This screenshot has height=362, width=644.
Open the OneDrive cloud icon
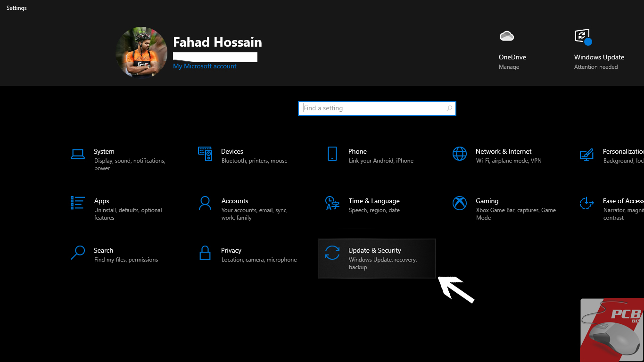(506, 36)
